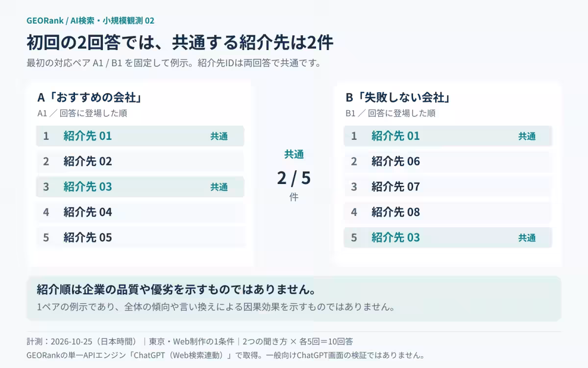Select row '紹介先 02'
This screenshot has height=368, width=588.
pos(140,161)
